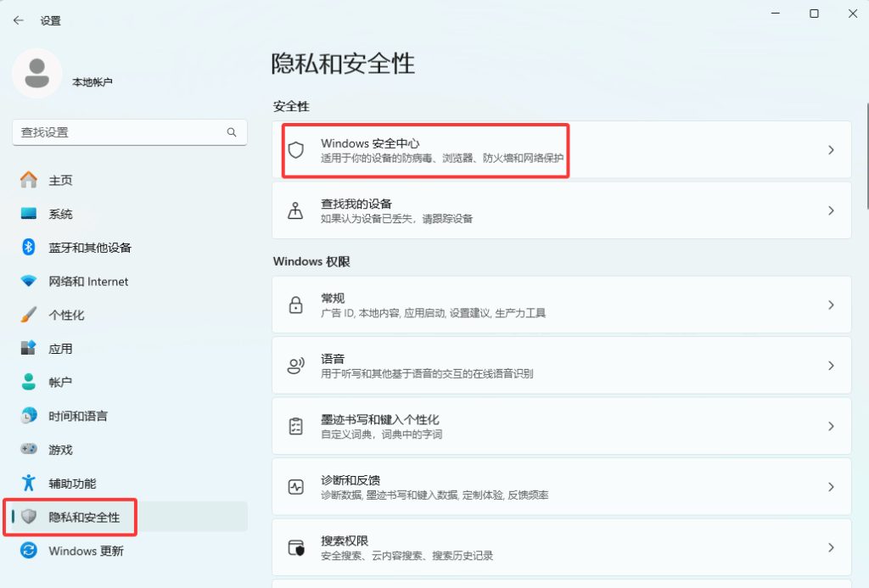The height and width of the screenshot is (588, 869).
Task: Click the 搜索权限 search shield icon
Action: click(295, 546)
